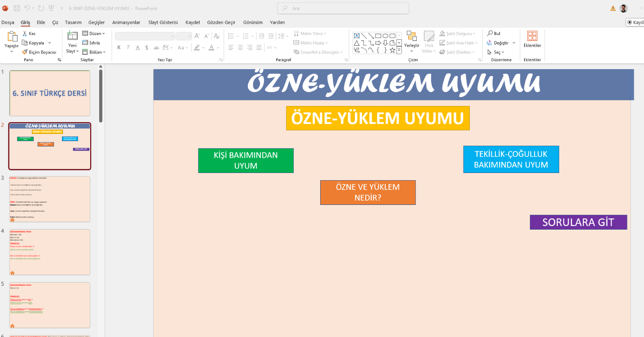Select the text box shape in gallery

click(x=357, y=36)
